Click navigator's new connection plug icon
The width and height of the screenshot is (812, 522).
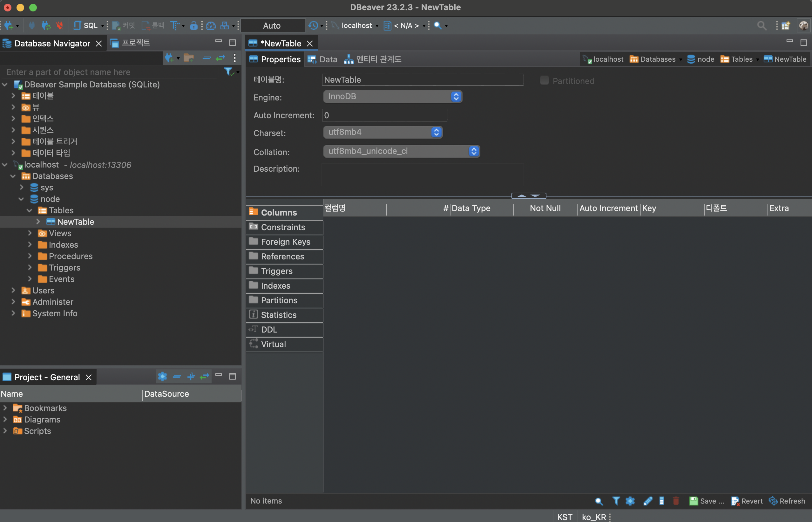click(170, 58)
